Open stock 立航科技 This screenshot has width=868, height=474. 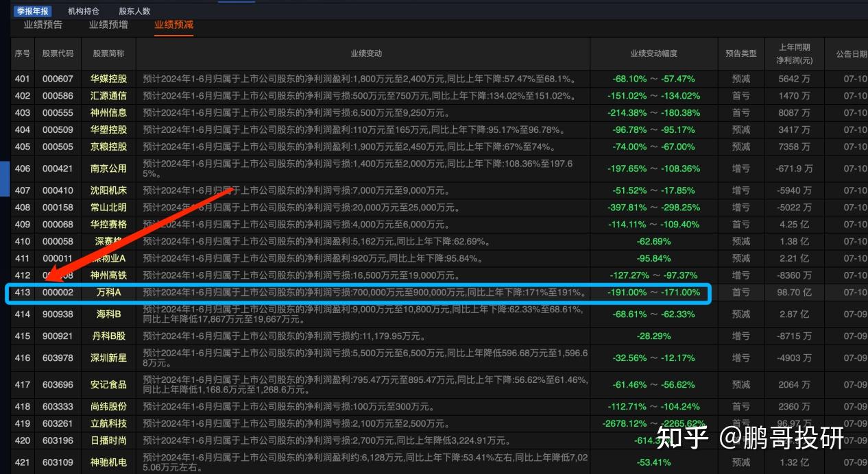coord(108,424)
